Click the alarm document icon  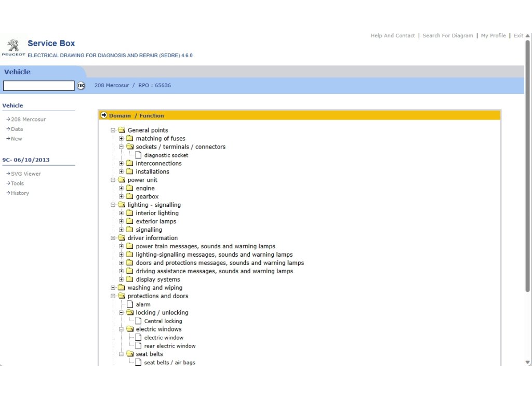pos(130,304)
